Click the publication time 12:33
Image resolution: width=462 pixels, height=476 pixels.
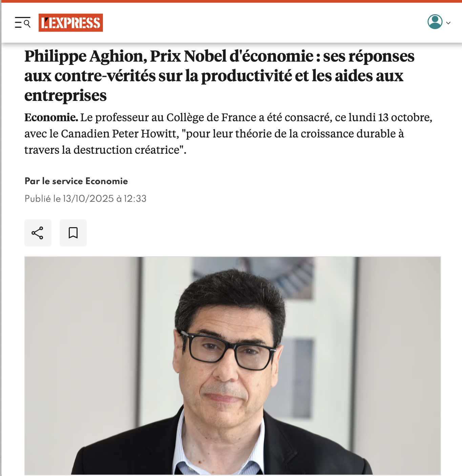(x=135, y=198)
